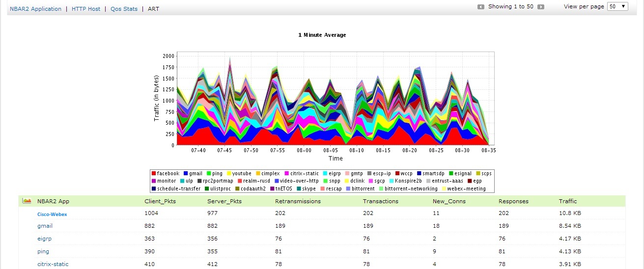Viewport: 644px width, 269px height.
Task: Click the 4.17 KB traffic value
Action: click(570, 239)
